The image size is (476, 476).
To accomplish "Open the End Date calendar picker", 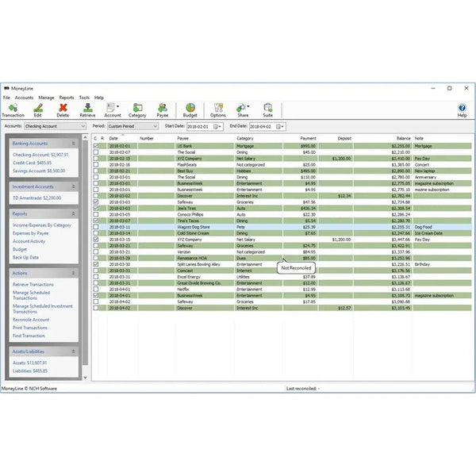I will click(x=280, y=127).
